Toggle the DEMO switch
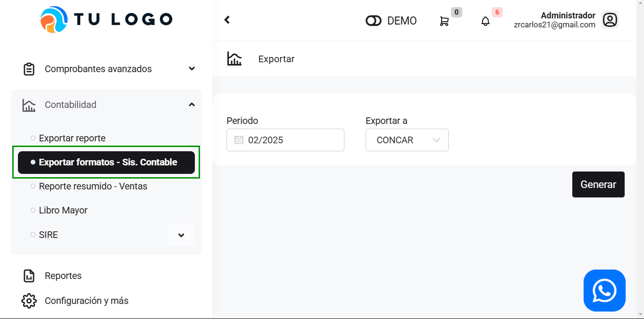The image size is (644, 319). (373, 21)
